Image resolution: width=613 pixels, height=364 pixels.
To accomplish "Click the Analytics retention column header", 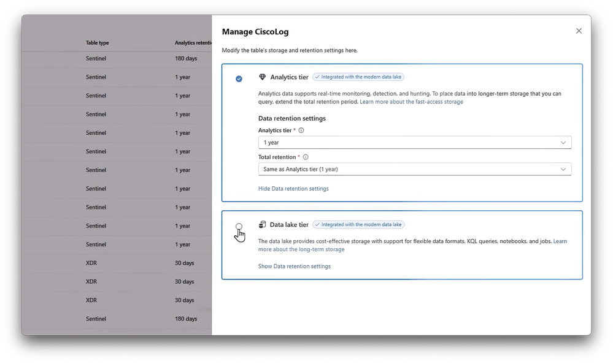I will 193,43.
